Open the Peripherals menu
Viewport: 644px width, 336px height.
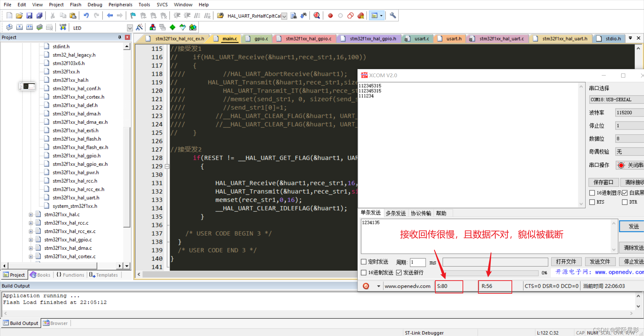coord(120,5)
